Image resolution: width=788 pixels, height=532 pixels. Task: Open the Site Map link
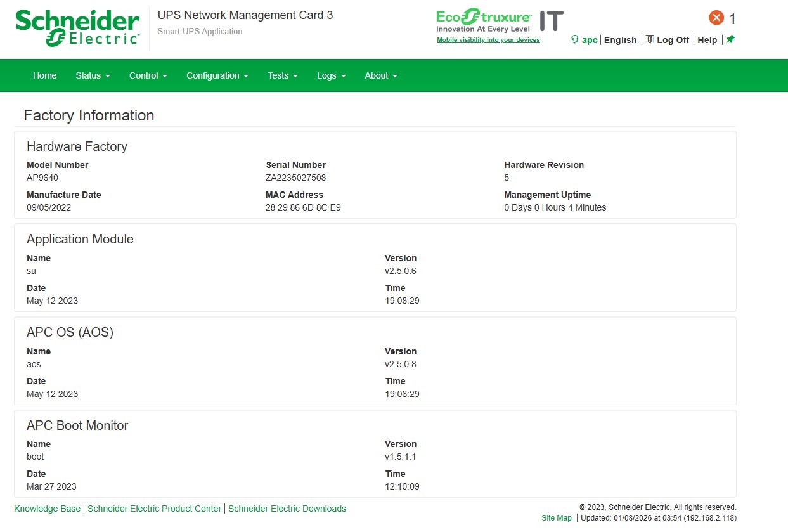pos(557,518)
